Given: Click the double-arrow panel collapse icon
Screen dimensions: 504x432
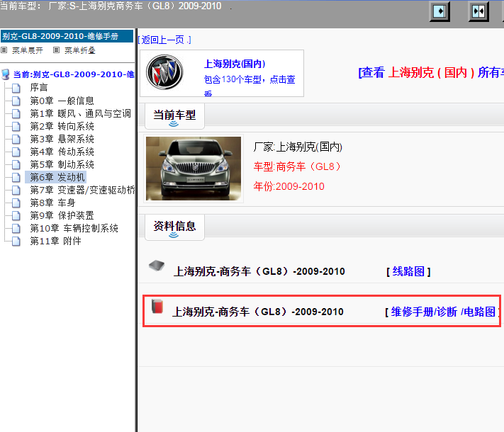Looking at the screenshot, I should click(478, 11).
